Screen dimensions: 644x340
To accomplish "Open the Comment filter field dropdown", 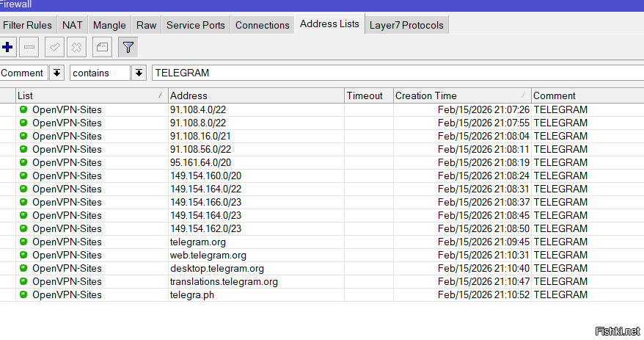I will 57,73.
